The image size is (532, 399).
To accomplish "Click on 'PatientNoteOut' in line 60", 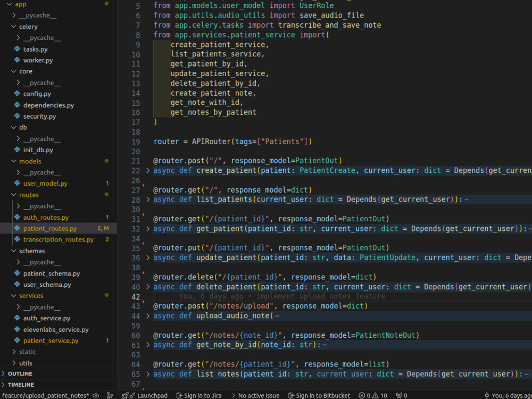I will tap(385, 335).
